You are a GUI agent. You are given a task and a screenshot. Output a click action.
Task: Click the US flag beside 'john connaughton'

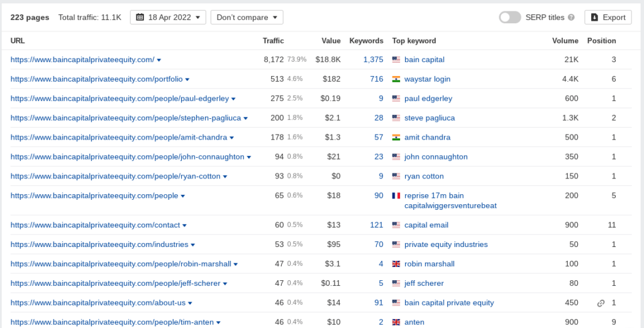[396, 157]
